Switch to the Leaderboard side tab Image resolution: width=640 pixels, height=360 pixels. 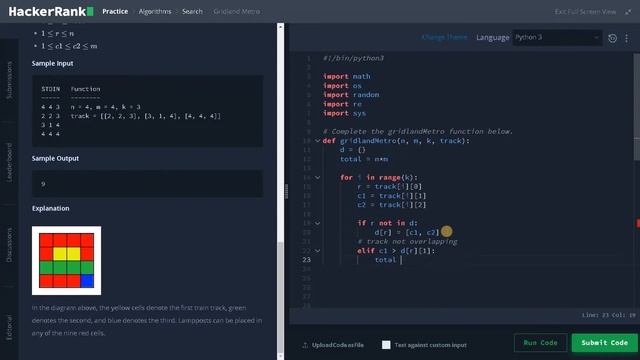pos(9,162)
